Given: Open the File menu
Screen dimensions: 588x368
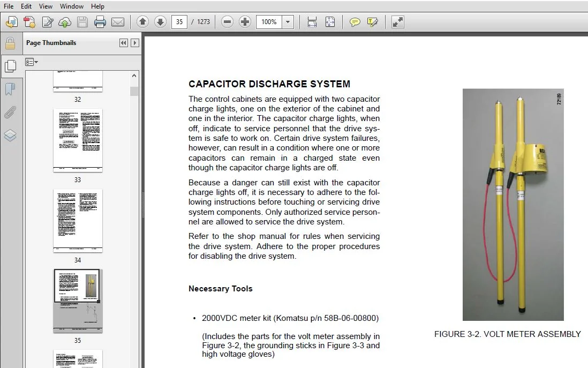Looking at the screenshot, I should [x=9, y=6].
